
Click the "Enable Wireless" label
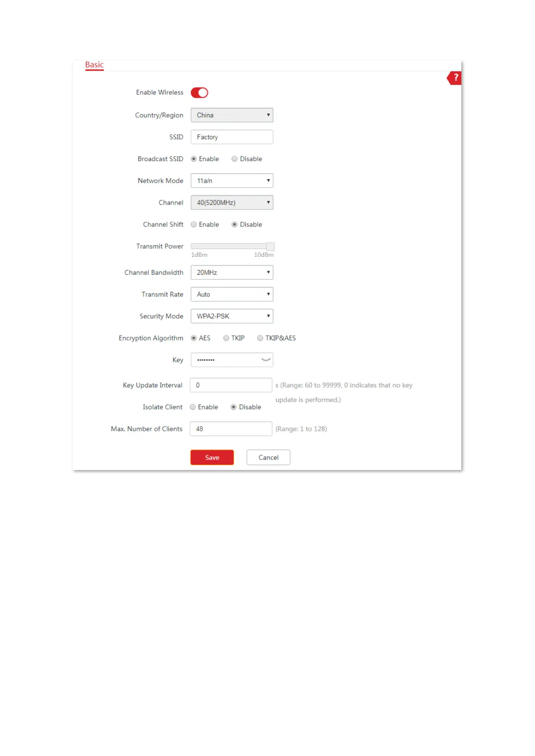click(160, 92)
